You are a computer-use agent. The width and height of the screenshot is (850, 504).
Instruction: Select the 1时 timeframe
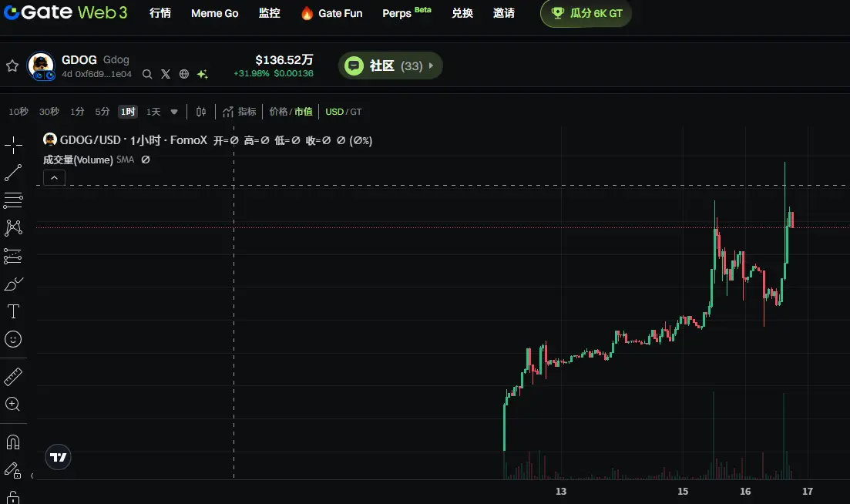click(128, 112)
